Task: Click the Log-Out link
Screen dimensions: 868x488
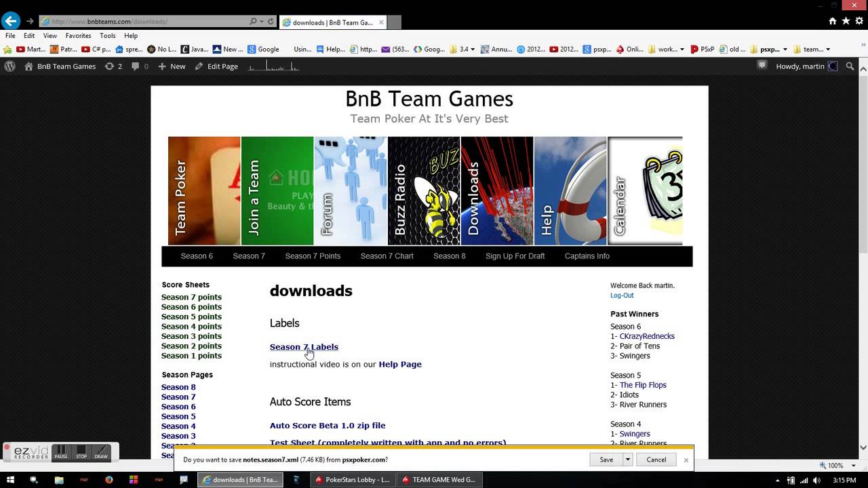Action: pyautogui.click(x=622, y=296)
